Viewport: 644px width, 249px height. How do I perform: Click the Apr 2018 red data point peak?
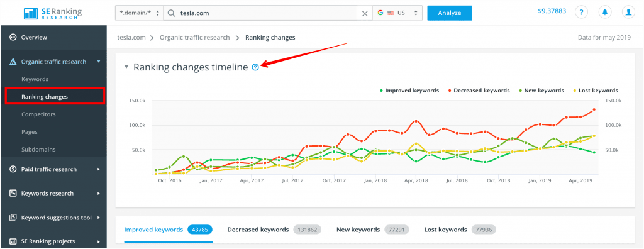(416, 121)
